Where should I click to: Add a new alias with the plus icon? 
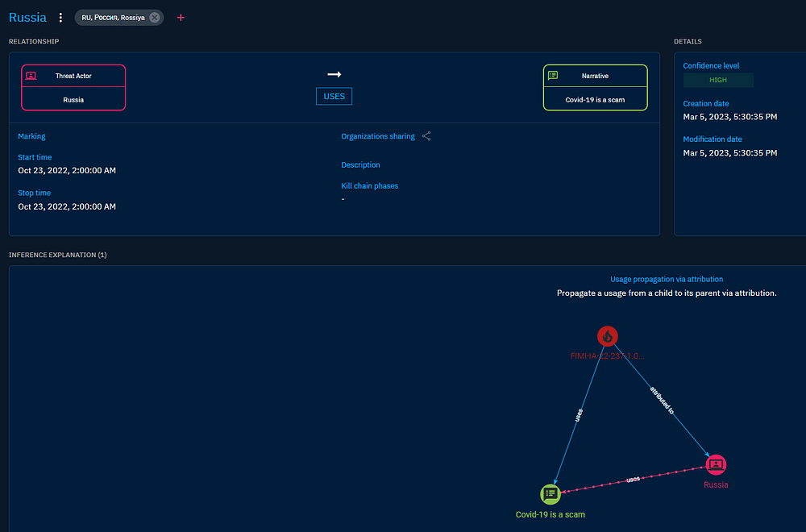pyautogui.click(x=181, y=17)
